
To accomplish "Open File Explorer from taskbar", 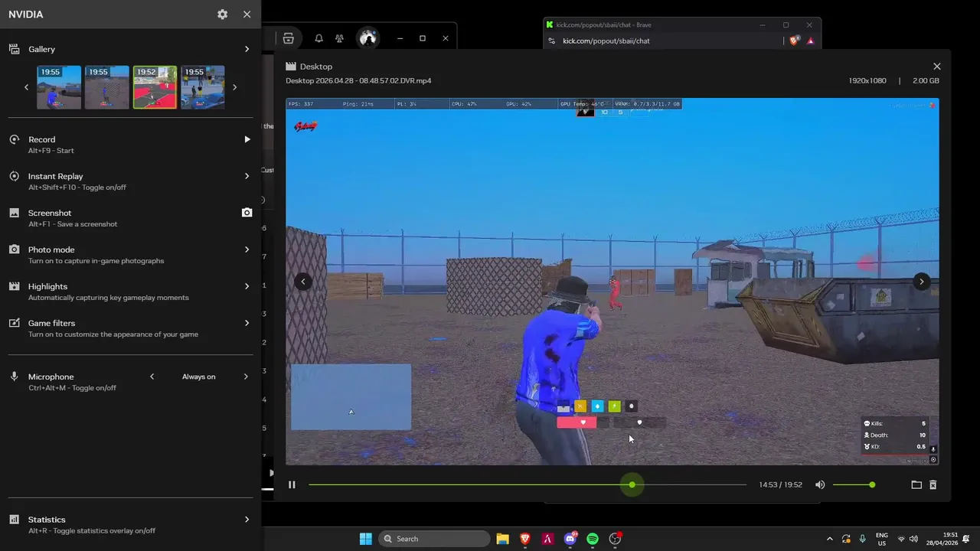I will [x=502, y=539].
